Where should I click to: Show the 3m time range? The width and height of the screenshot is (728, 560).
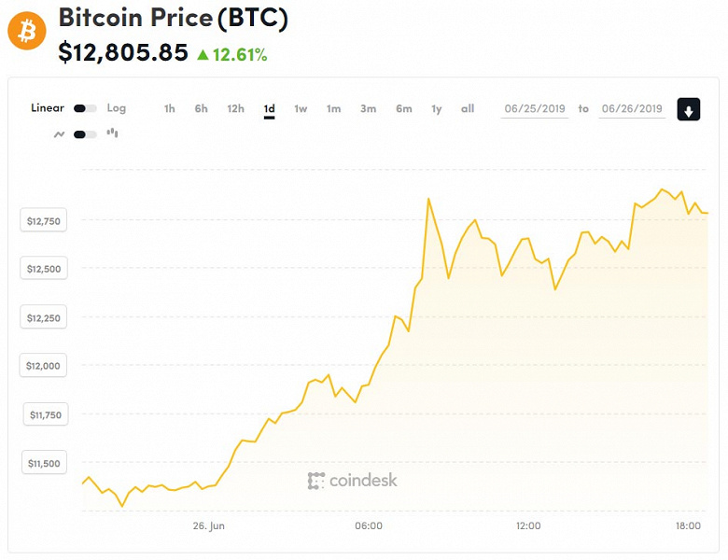(368, 109)
